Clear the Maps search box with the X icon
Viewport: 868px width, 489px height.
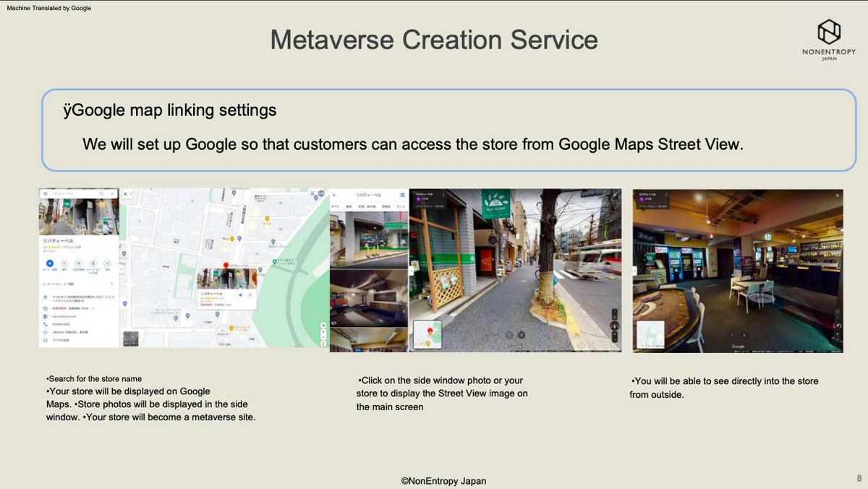(112, 194)
